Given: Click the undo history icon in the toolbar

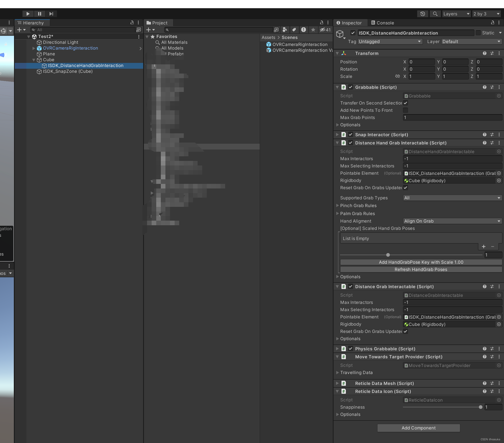Looking at the screenshot, I should click(x=422, y=14).
